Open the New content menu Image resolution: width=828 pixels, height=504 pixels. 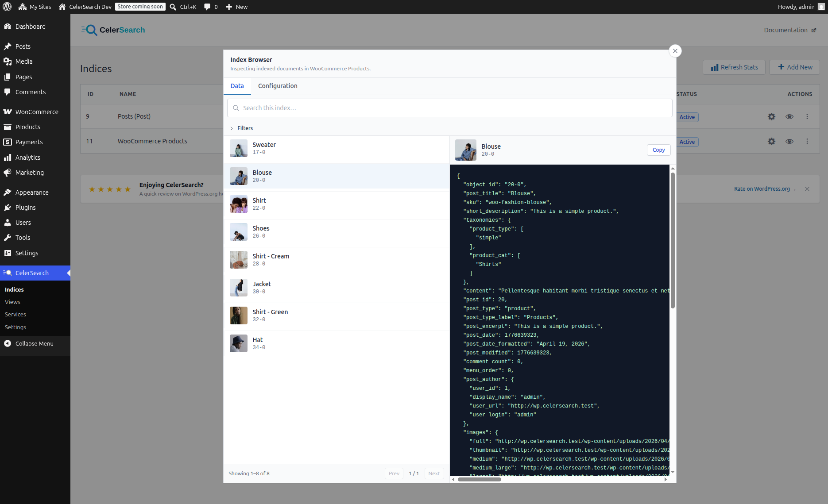point(237,7)
